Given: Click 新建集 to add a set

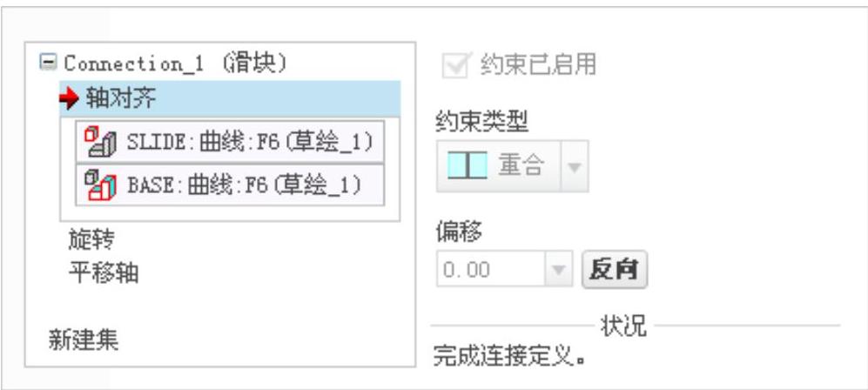Looking at the screenshot, I should coord(84,340).
